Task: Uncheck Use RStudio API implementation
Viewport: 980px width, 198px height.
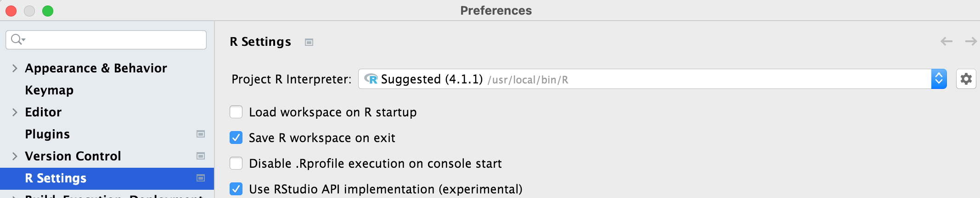Action: click(x=236, y=189)
